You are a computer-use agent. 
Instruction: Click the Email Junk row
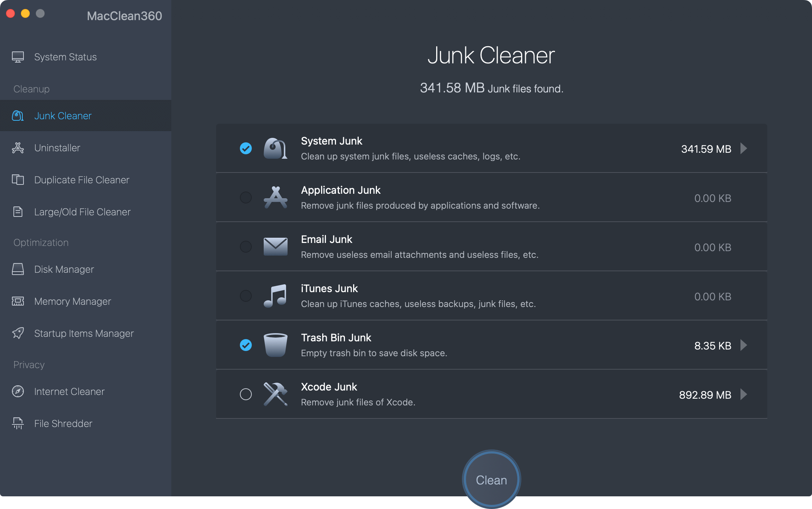point(484,247)
